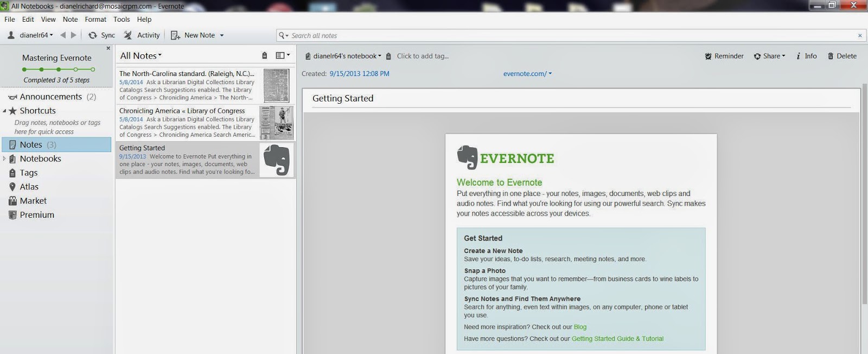Click the Getting Started elephant thumbnail

pyautogui.click(x=277, y=160)
